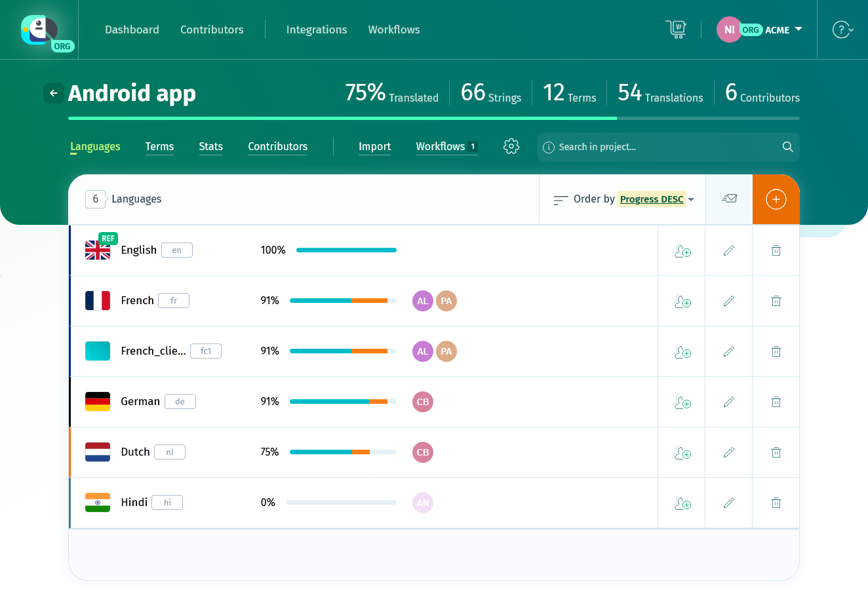Click the shopping cart icon
Image resolution: width=868 pixels, height=609 pixels.
coord(676,29)
